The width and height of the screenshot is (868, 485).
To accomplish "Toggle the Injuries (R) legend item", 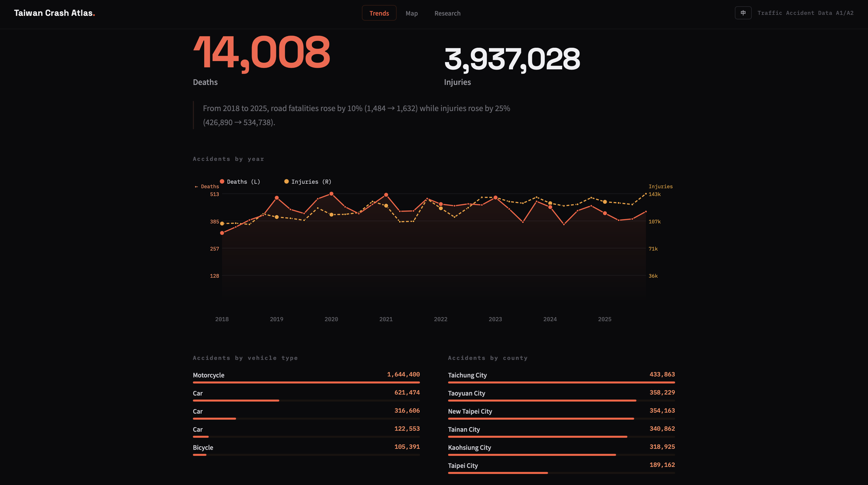I will (308, 182).
